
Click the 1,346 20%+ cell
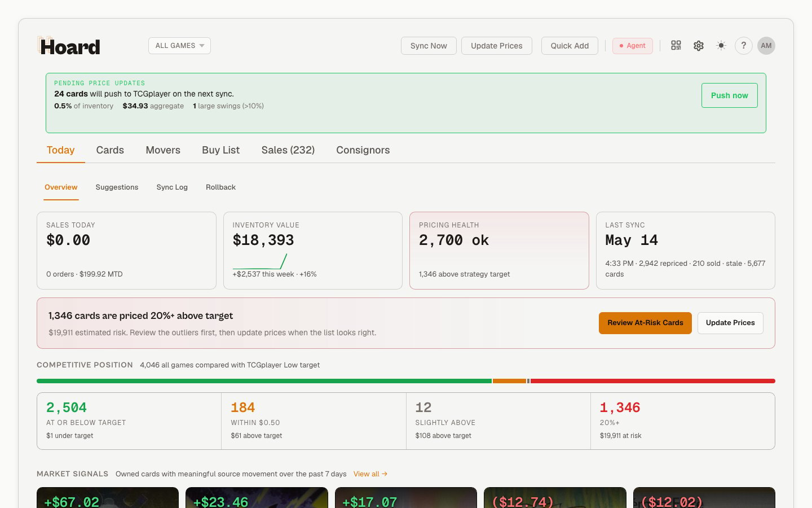[683, 421]
